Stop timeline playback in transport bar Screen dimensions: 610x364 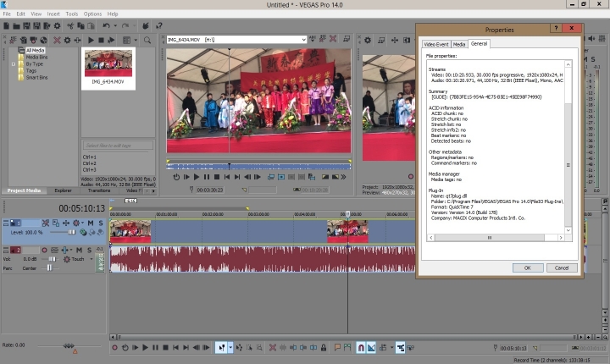click(x=165, y=348)
